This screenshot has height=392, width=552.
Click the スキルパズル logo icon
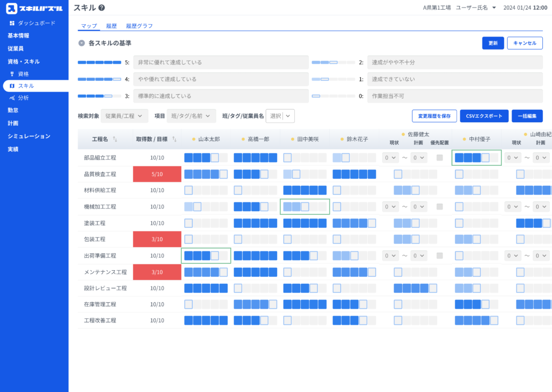coord(12,8)
